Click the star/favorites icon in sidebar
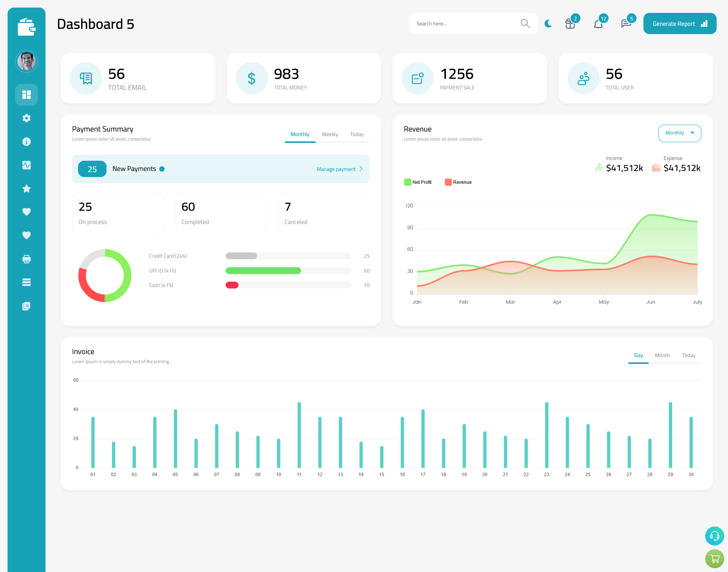The height and width of the screenshot is (572, 728). click(26, 188)
